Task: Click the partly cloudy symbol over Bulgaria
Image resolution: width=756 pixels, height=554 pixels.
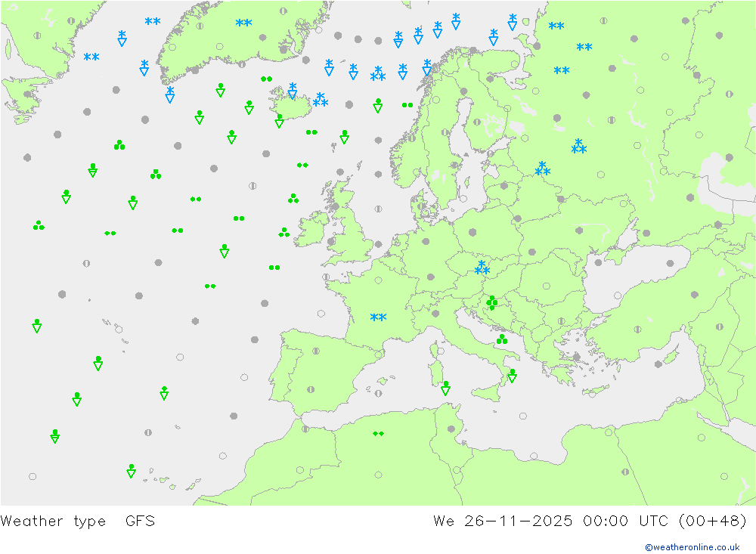Action: point(561,321)
